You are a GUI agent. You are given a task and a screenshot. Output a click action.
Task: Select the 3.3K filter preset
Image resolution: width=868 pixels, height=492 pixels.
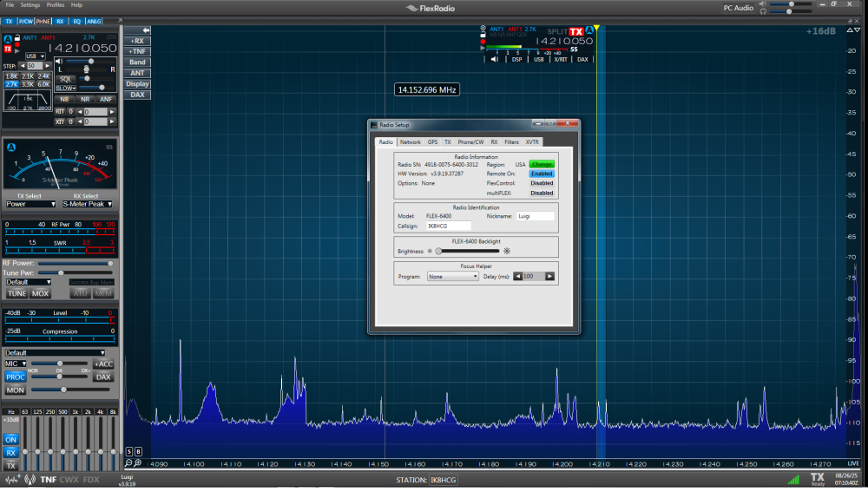tap(28, 85)
